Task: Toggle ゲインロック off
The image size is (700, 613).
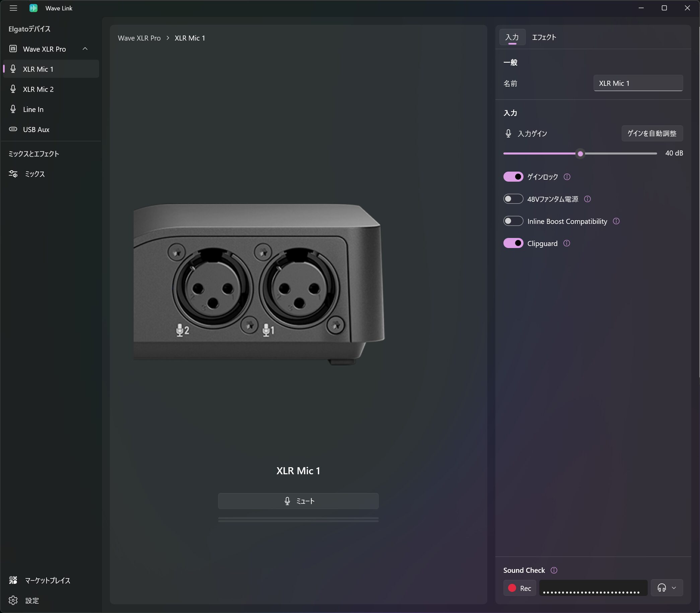Action: (513, 177)
